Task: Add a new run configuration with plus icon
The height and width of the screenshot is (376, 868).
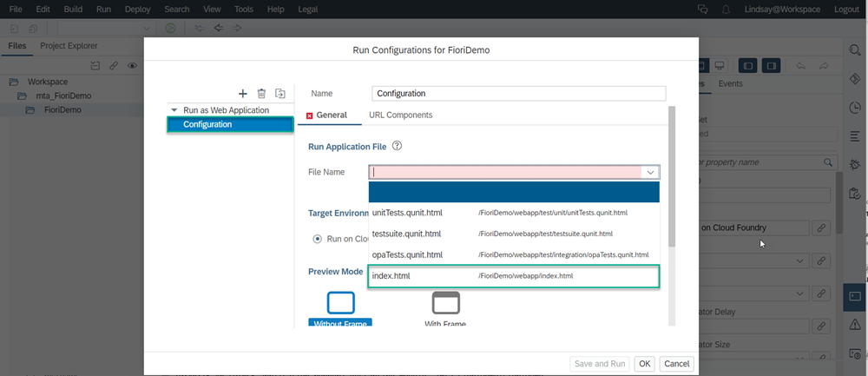Action: tap(242, 94)
